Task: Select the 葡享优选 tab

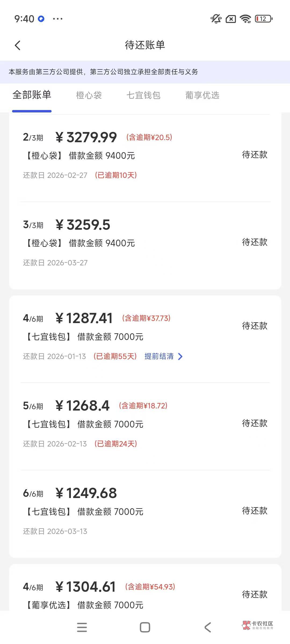Action: (202, 95)
